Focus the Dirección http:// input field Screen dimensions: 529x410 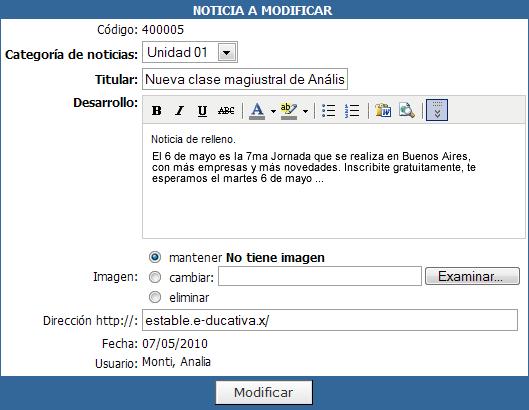pos(330,320)
